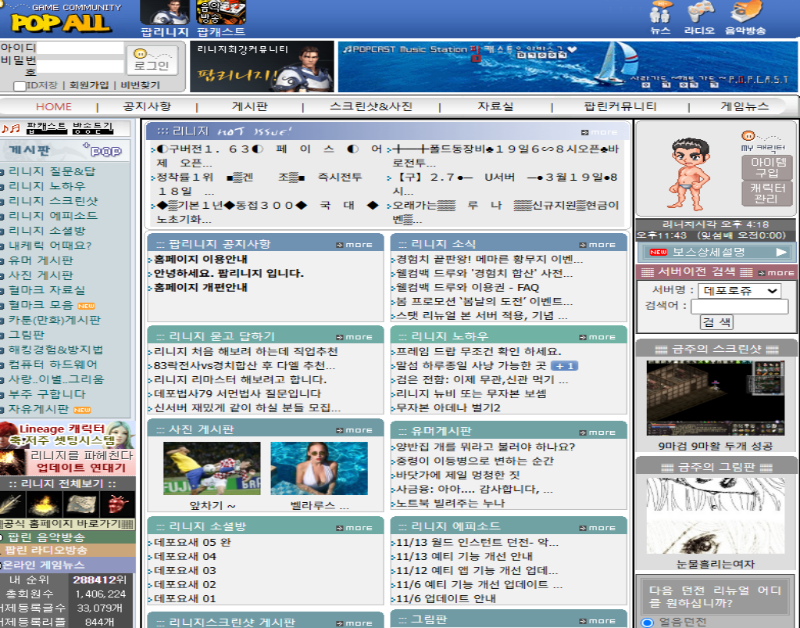Open the 게시판 menu item
This screenshot has height=628, width=800.
click(x=249, y=106)
